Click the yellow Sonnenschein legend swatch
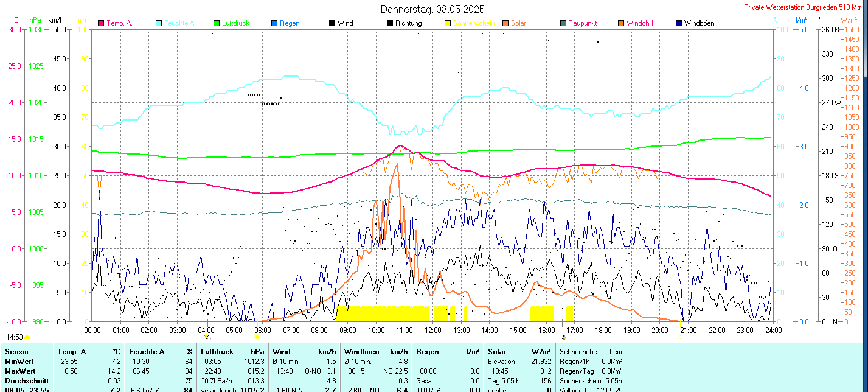Screen dimensions: 868x392 448,23
